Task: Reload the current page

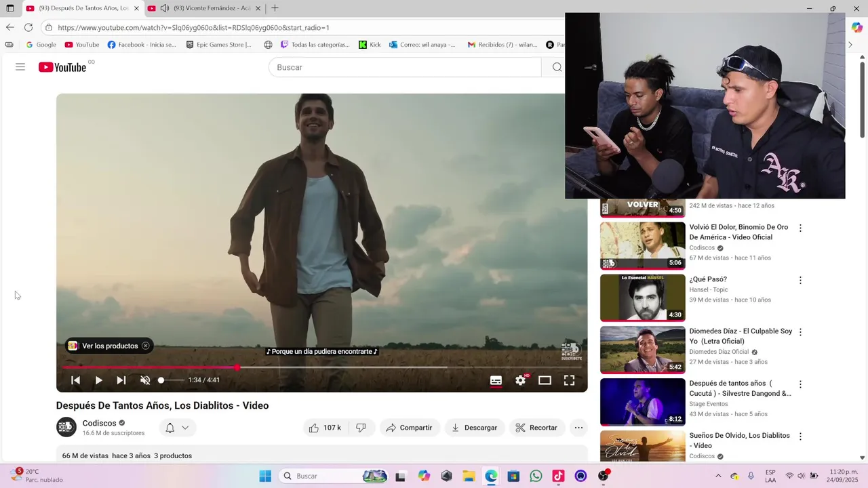Action: click(x=28, y=27)
